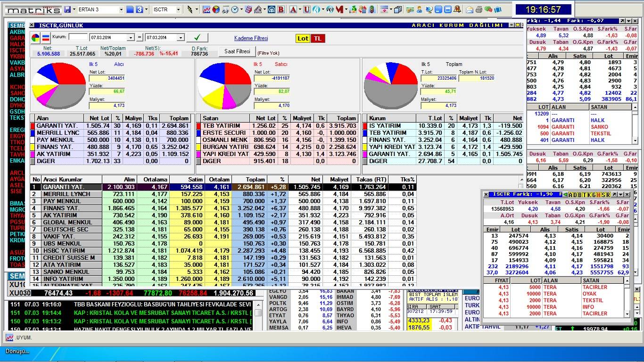Click the envelope messages icon in the toolbar
Screen dimensions: 644x362
click(x=469, y=9)
